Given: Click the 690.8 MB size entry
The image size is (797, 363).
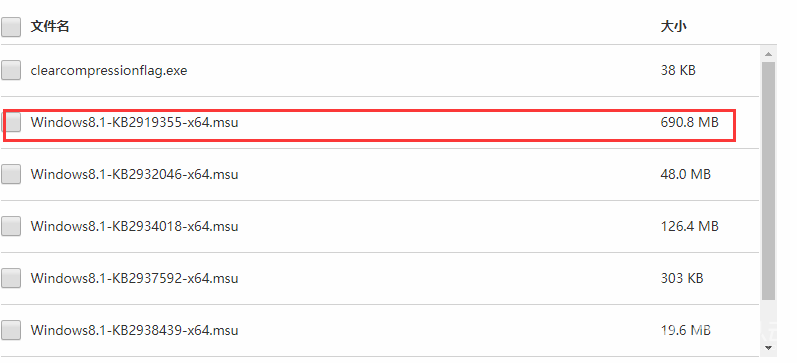Looking at the screenshot, I should (x=689, y=122).
